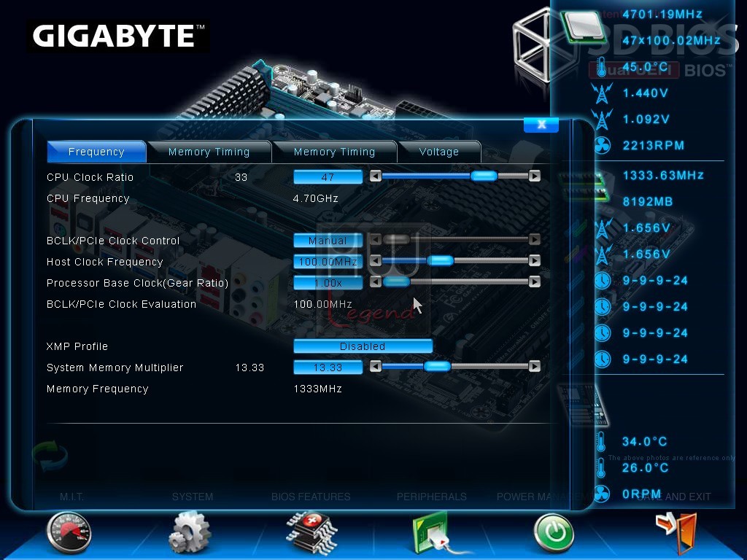
Task: Click the thermometer icon beside 26.0°C
Action: click(601, 468)
